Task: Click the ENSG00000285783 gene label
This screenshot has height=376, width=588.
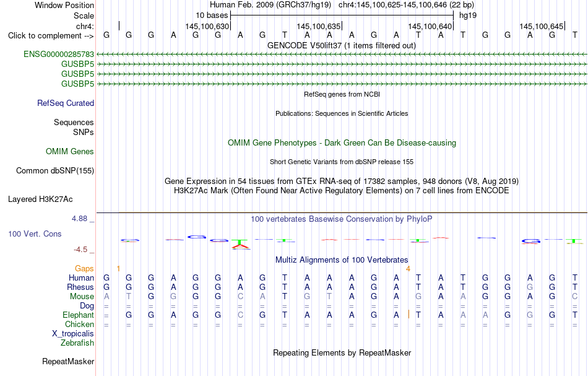Action: click(x=59, y=55)
